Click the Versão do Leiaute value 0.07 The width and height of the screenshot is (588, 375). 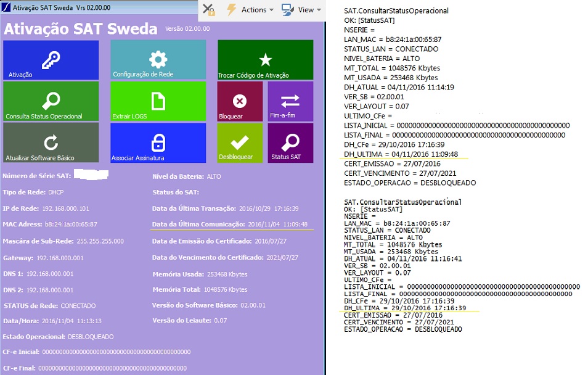point(221,321)
